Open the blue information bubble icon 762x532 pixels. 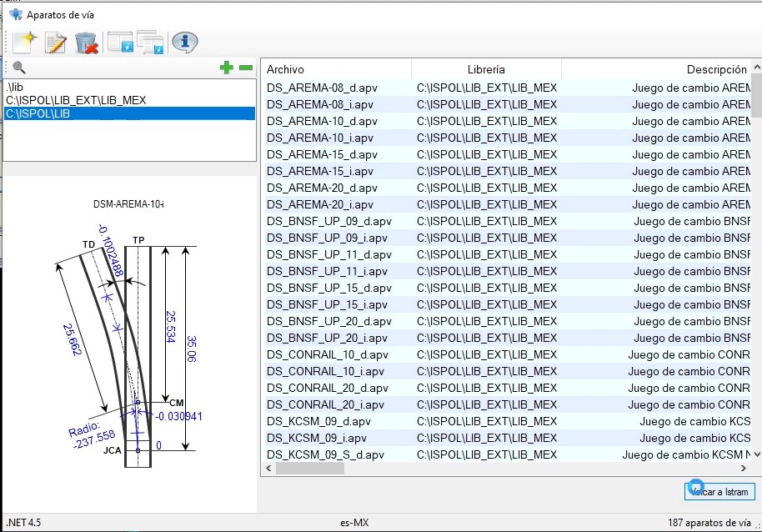[184, 43]
